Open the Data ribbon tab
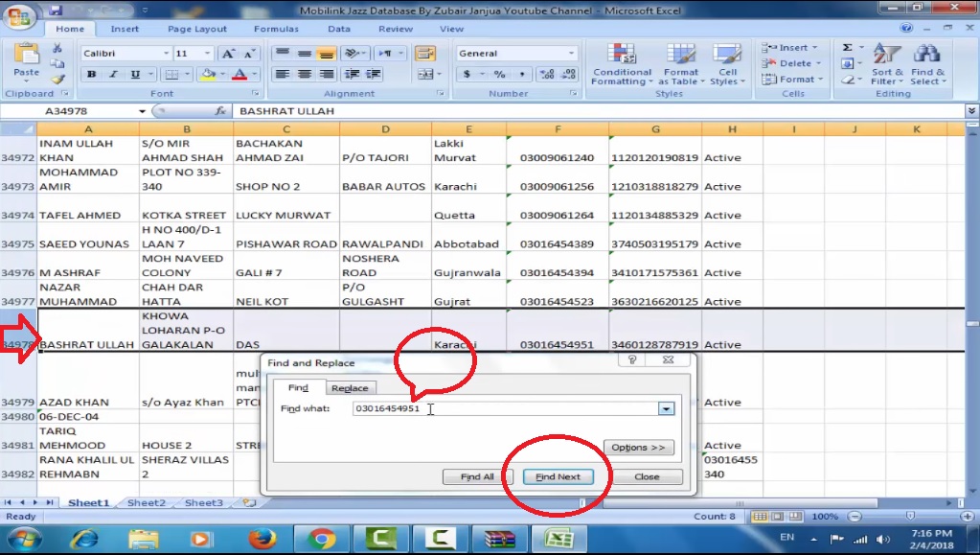The image size is (980, 555). coord(339,29)
